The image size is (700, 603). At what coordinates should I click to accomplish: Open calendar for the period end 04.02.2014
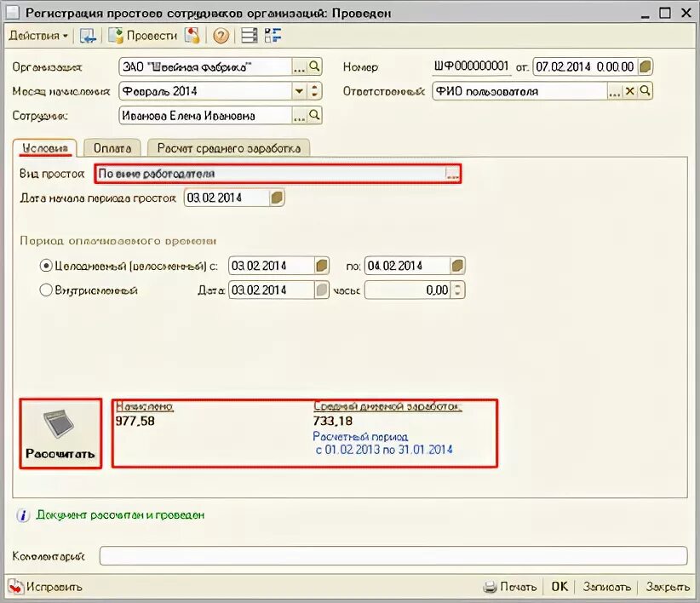[457, 266]
